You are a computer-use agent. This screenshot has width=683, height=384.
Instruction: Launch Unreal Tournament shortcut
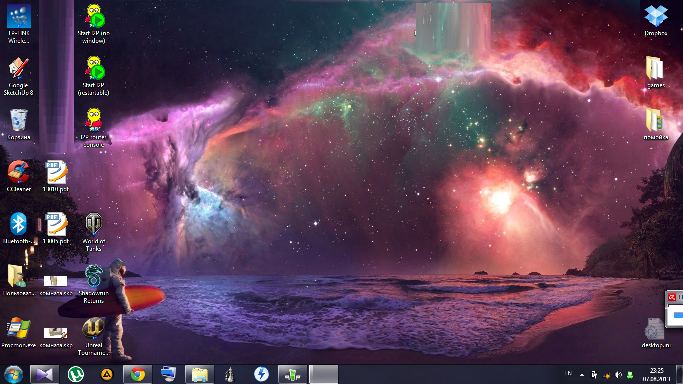[x=93, y=336]
